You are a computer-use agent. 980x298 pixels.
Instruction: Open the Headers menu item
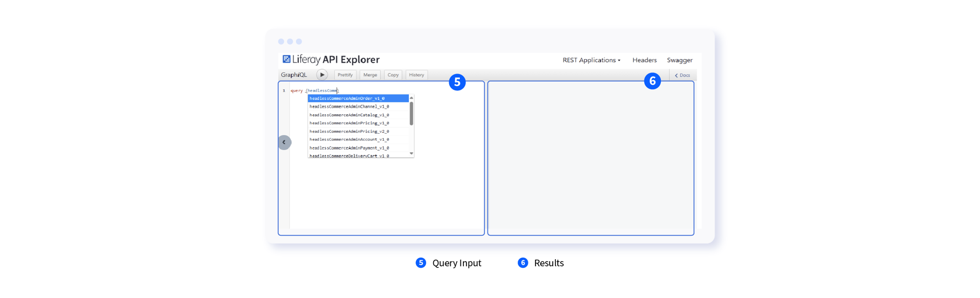[x=644, y=60]
